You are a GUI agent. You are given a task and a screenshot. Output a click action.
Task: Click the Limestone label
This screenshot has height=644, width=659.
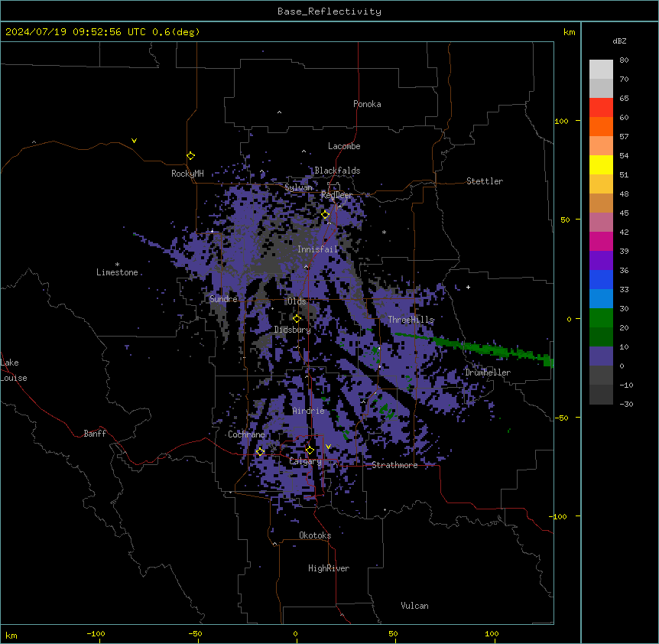(117, 272)
